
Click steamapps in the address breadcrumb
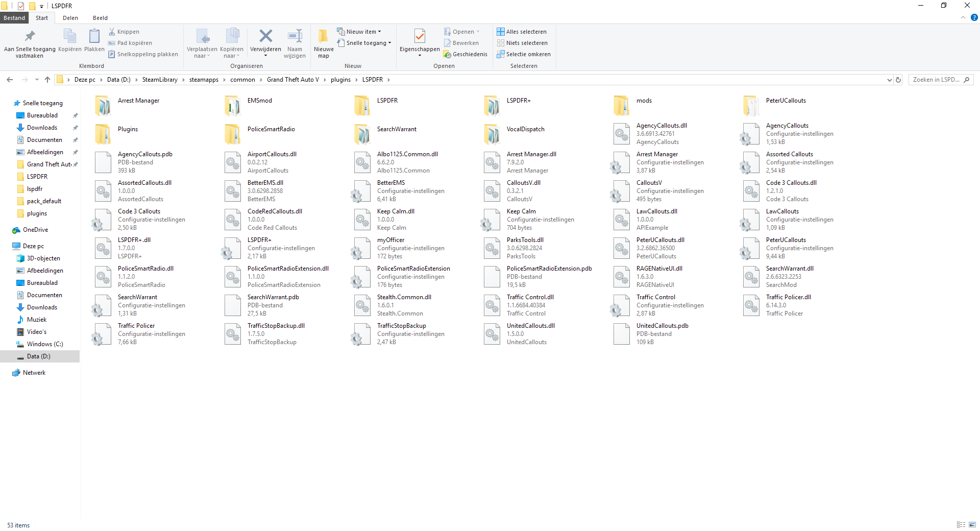[204, 80]
